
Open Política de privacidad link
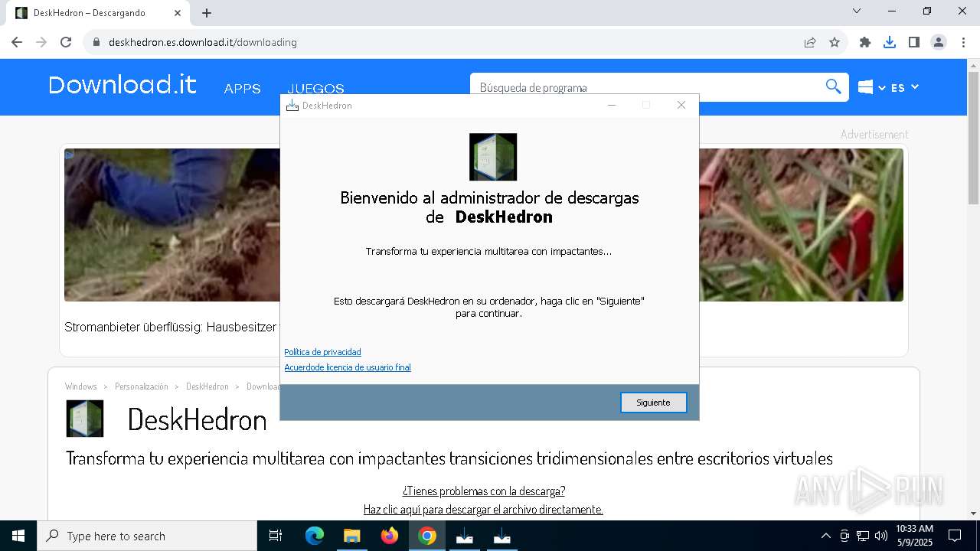click(x=322, y=352)
